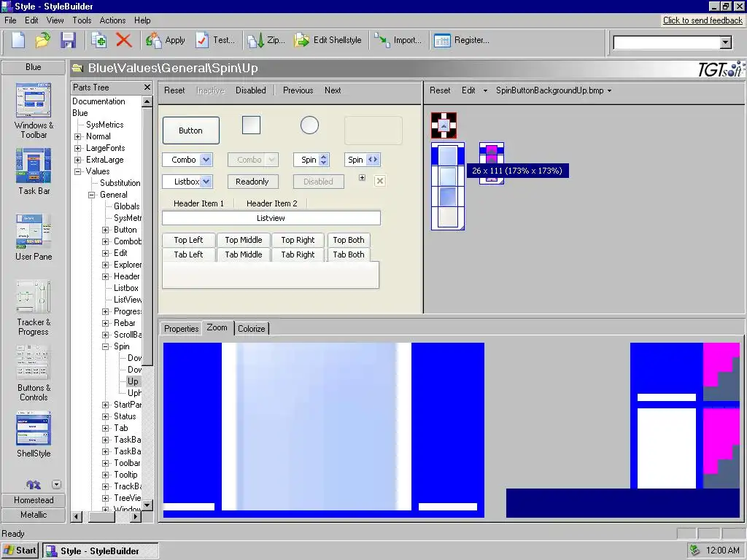Open the bitmap Edit dropdown arrow

pos(485,90)
